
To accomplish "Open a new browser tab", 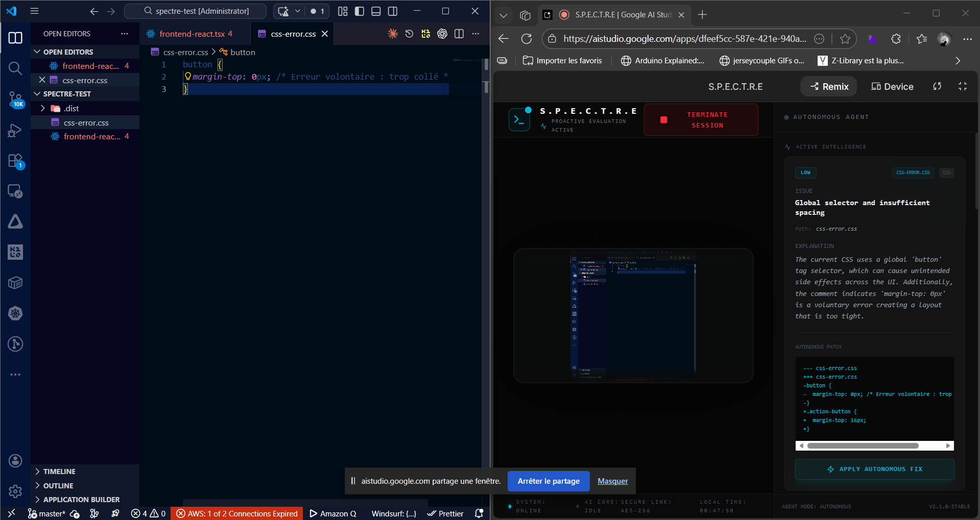I will click(x=703, y=15).
